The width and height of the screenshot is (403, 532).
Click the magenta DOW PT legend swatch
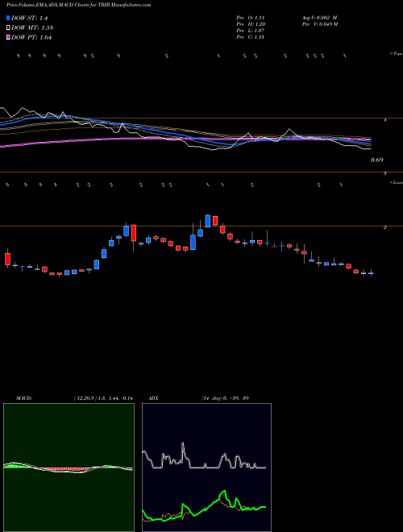point(8,37)
